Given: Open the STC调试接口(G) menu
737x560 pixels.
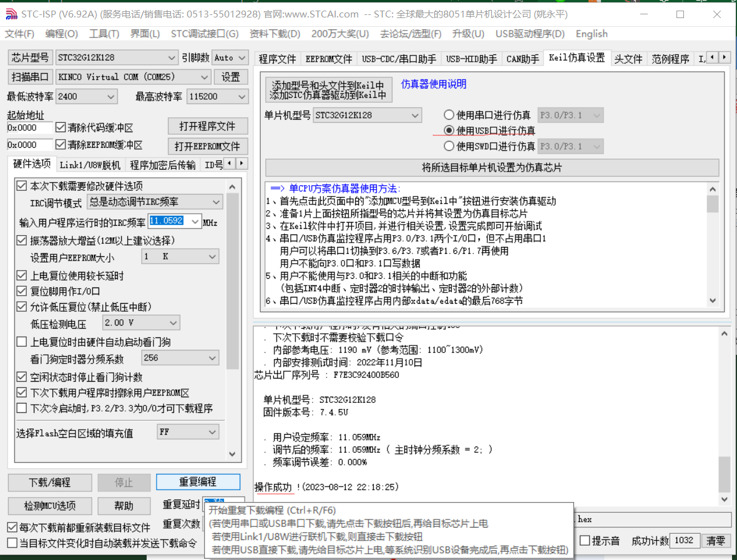Looking at the screenshot, I should [x=205, y=34].
